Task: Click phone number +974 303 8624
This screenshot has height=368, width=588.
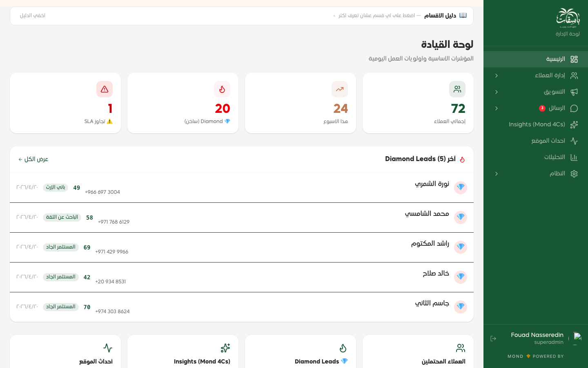Action: (113, 312)
